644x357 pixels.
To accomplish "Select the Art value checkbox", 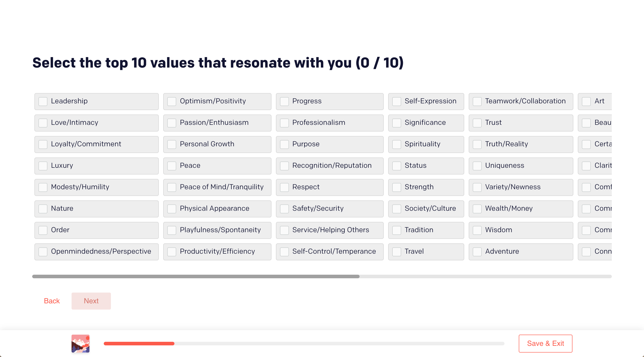I will coord(586,101).
